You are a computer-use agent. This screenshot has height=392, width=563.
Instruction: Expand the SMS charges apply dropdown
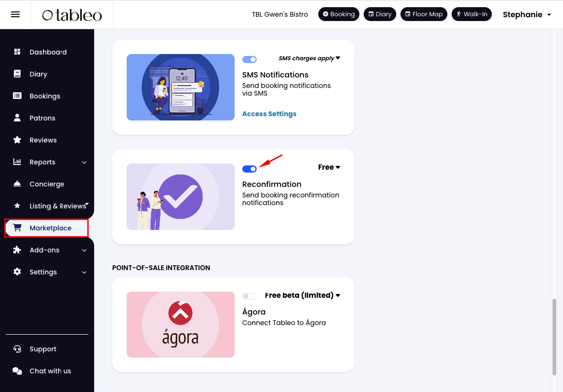pos(309,58)
